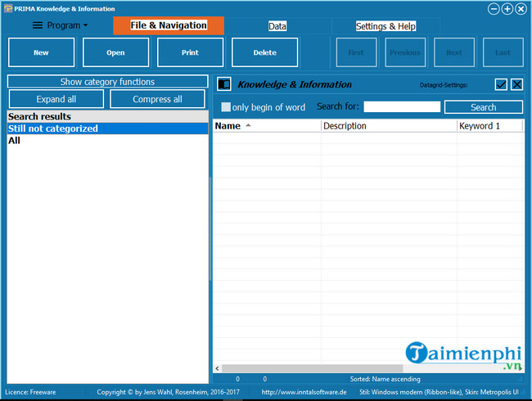The width and height of the screenshot is (532, 401).
Task: Switch to the Data tab
Action: coord(277,26)
